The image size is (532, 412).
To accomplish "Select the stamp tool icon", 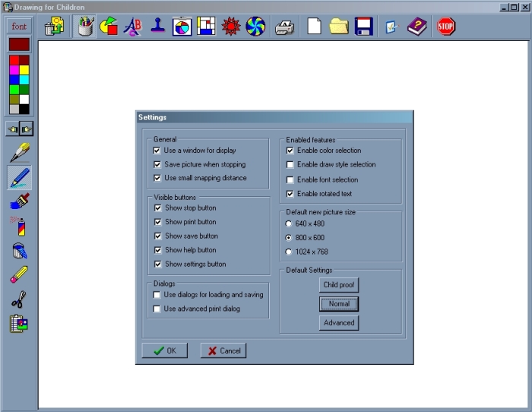I will (157, 27).
